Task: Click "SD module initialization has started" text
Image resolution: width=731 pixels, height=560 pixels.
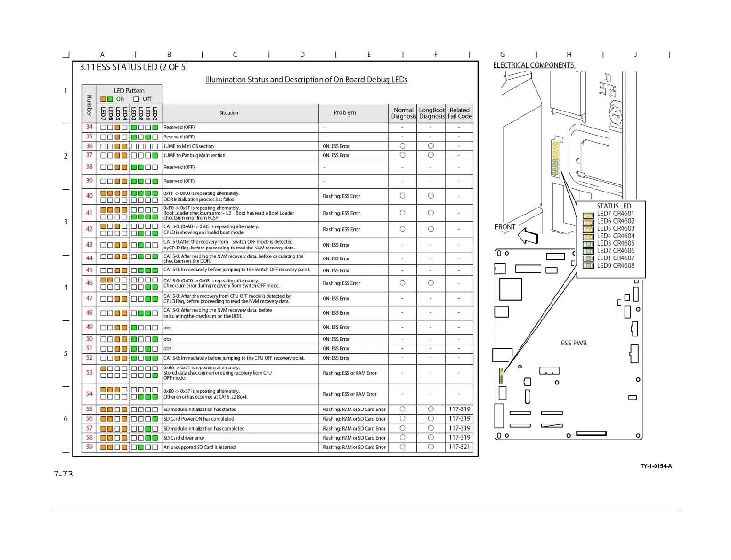Action: [x=200, y=409]
